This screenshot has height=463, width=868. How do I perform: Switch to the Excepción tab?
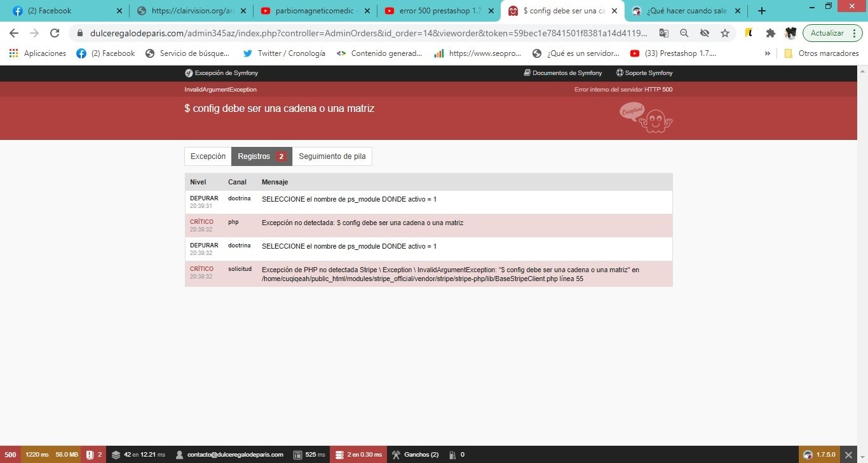tap(208, 156)
